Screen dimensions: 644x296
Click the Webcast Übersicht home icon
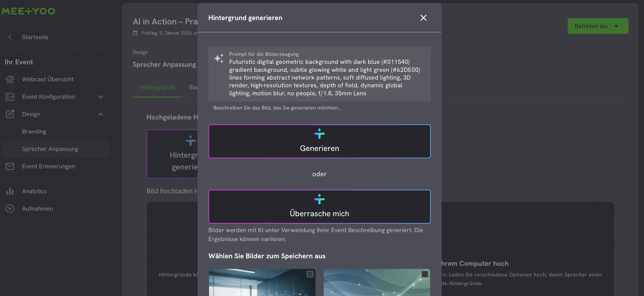10,79
